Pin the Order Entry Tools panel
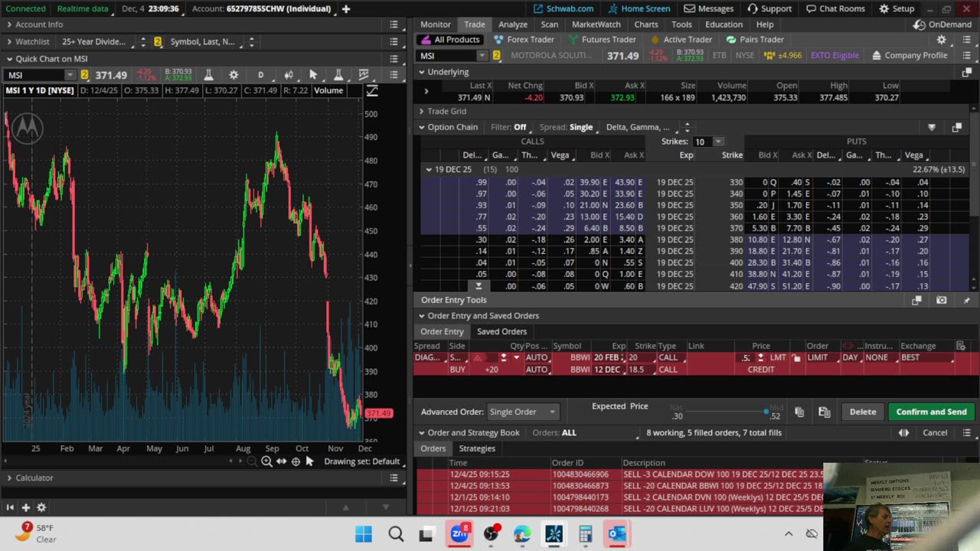Viewport: 980px width, 551px height. tap(966, 300)
